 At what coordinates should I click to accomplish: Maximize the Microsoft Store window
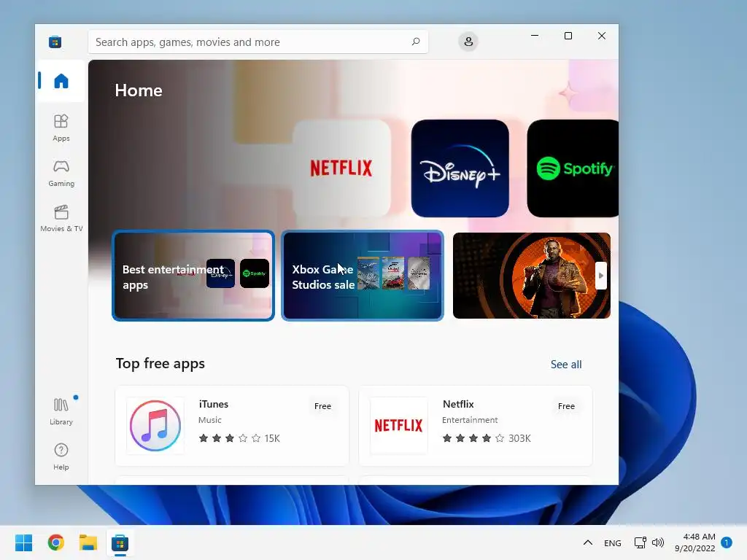568,36
